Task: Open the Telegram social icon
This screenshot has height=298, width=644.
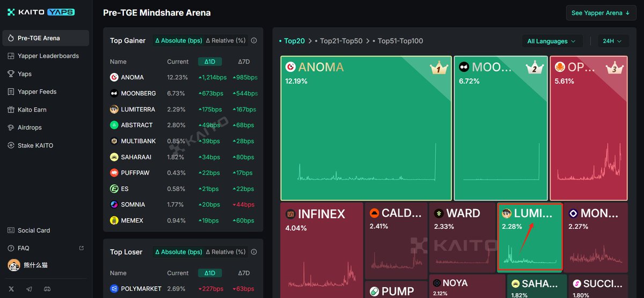Action: coord(29,289)
